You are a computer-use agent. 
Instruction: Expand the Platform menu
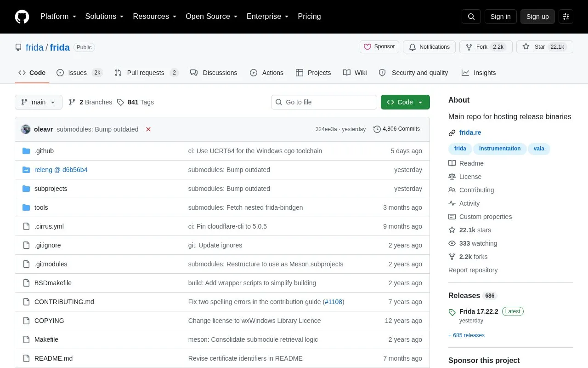58,17
